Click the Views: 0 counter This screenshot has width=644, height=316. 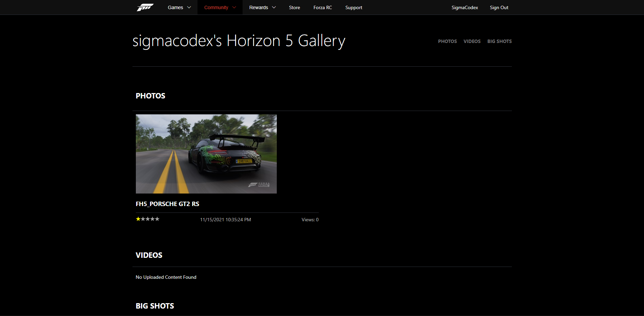coord(310,220)
